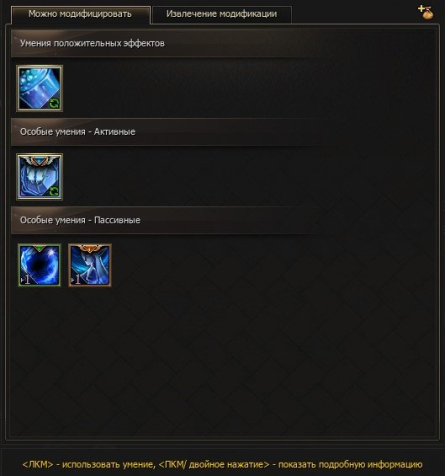Screen dimensions: 445x476
Task: Select the blue buff skill icon
Action: point(40,88)
